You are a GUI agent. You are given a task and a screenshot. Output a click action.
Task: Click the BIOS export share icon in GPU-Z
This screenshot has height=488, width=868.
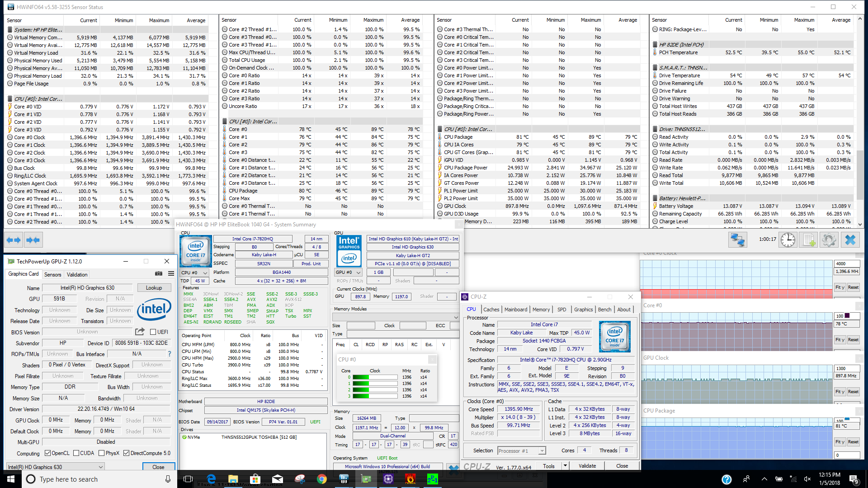click(x=140, y=332)
